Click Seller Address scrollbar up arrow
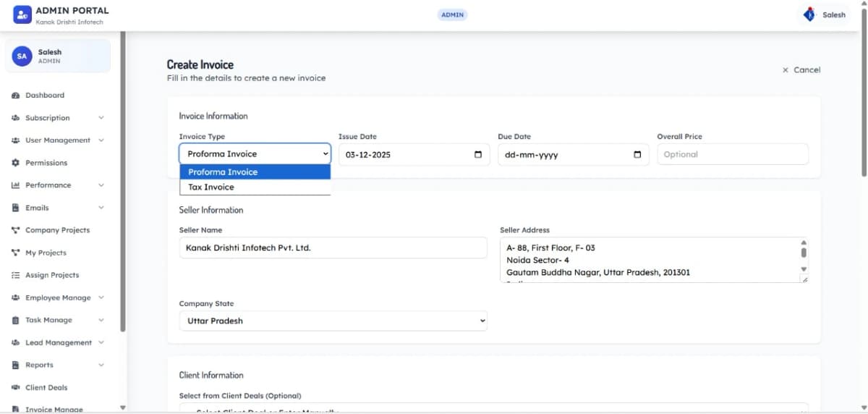Image resolution: width=868 pixels, height=414 pixels. pyautogui.click(x=804, y=242)
